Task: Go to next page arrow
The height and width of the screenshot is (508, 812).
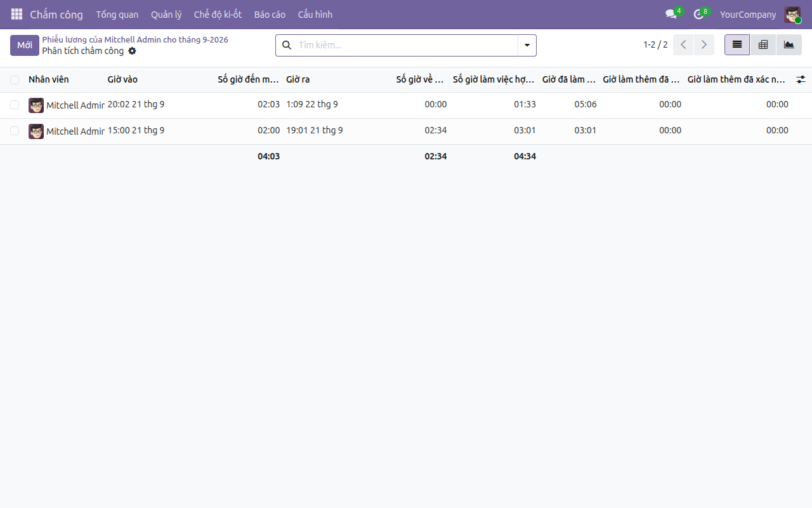Action: [704, 45]
